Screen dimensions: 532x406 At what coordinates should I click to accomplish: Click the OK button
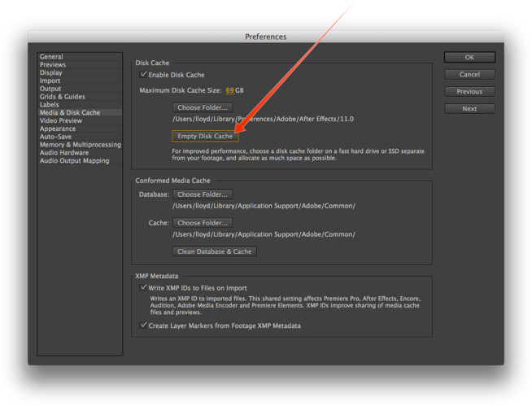[x=469, y=58]
